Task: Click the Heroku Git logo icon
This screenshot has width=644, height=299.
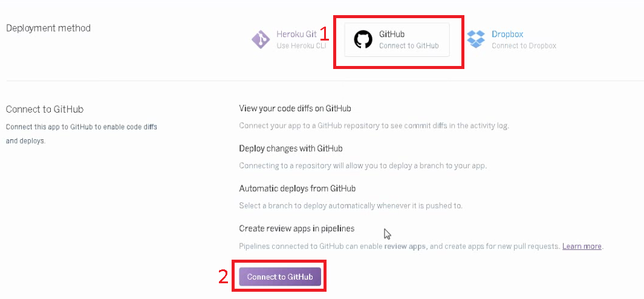Action: click(x=261, y=40)
